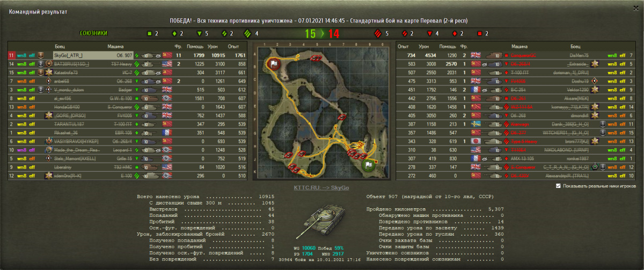The width and height of the screenshot is (644, 270).
Task: Click the allied SPG class icon with count 2
Action: pos(150,33)
